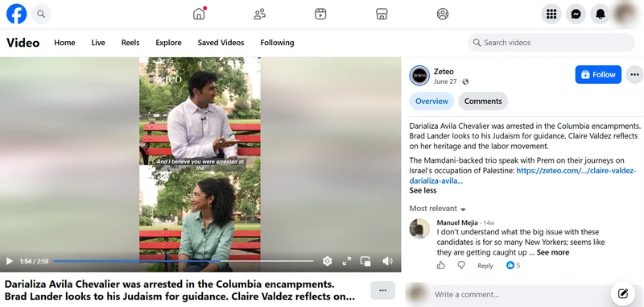644x307 pixels.
Task: Go to Home feed icon in top navigation
Action: click(x=199, y=14)
